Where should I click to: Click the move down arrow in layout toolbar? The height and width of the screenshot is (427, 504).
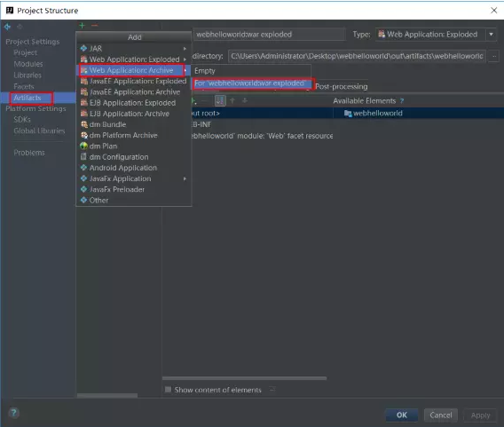[x=245, y=100]
